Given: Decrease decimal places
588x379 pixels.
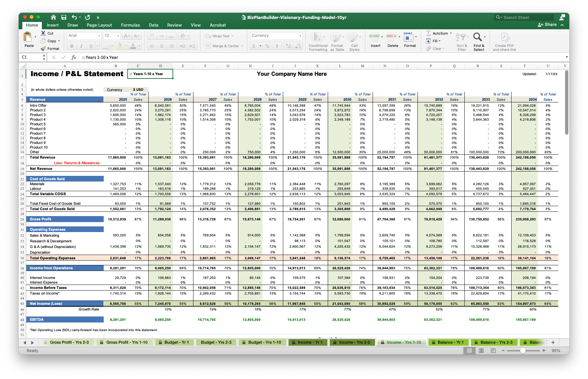Looking at the screenshot, I should point(298,46).
